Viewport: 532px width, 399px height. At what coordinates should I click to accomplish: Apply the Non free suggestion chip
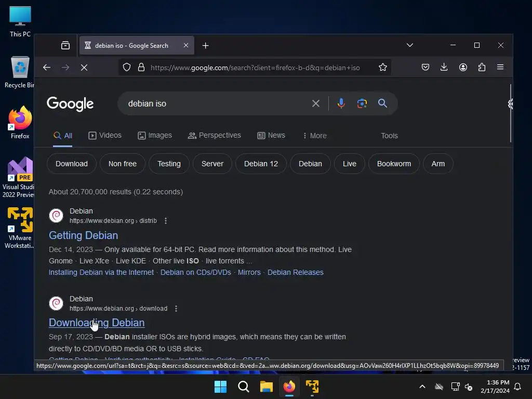[123, 164]
